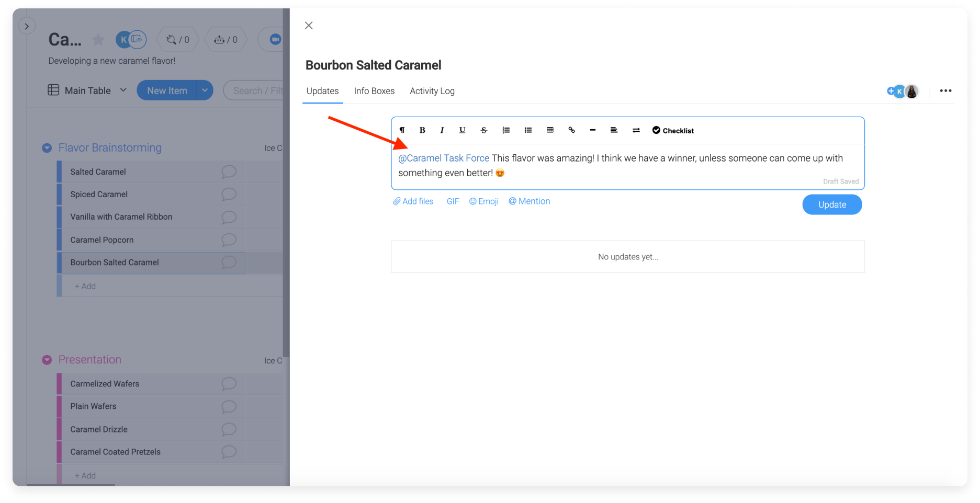Post the update with the Update button
The height and width of the screenshot is (503, 980).
[832, 204]
